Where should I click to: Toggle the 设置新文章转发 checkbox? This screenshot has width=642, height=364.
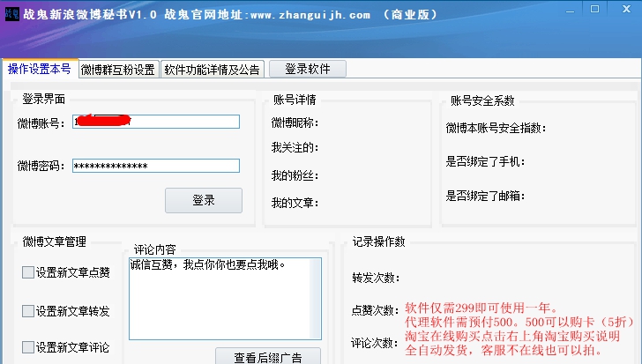coord(28,311)
